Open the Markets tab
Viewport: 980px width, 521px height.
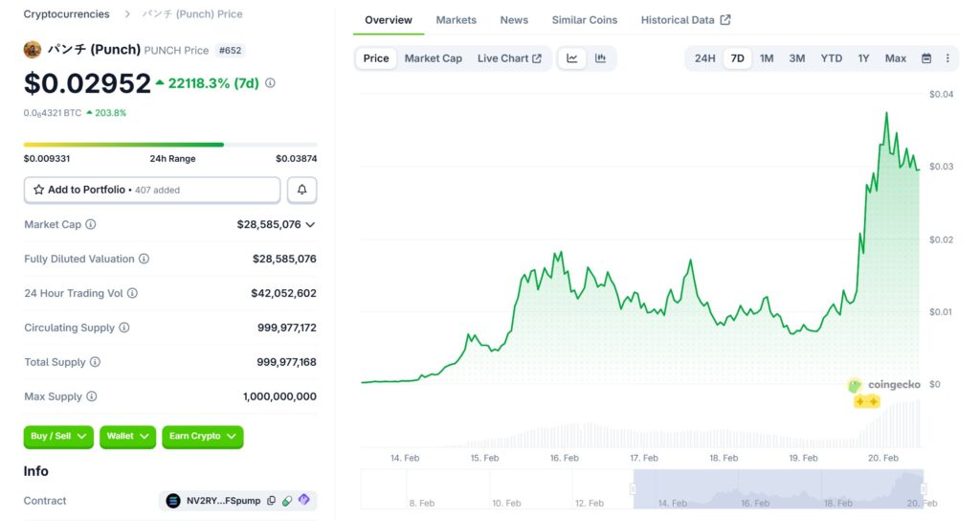456,20
